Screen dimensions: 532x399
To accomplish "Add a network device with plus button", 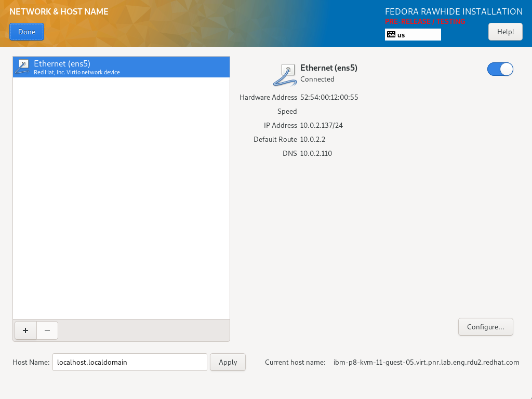I will [25, 330].
